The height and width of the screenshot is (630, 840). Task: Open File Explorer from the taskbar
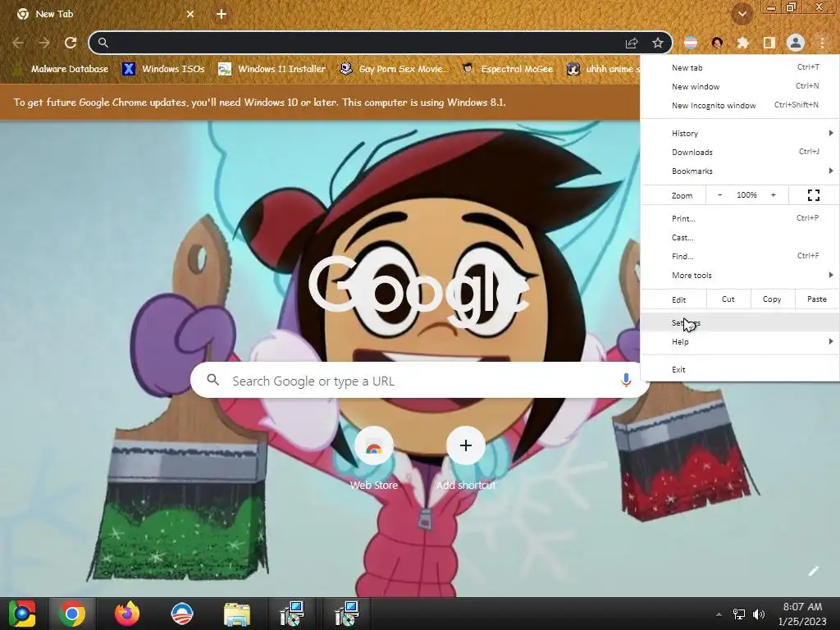tap(236, 614)
